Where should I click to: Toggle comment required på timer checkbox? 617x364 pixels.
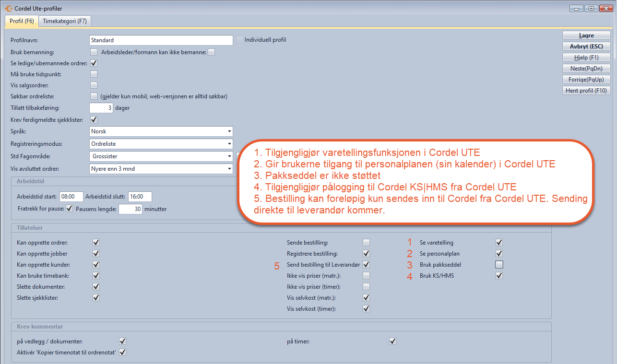(393, 341)
